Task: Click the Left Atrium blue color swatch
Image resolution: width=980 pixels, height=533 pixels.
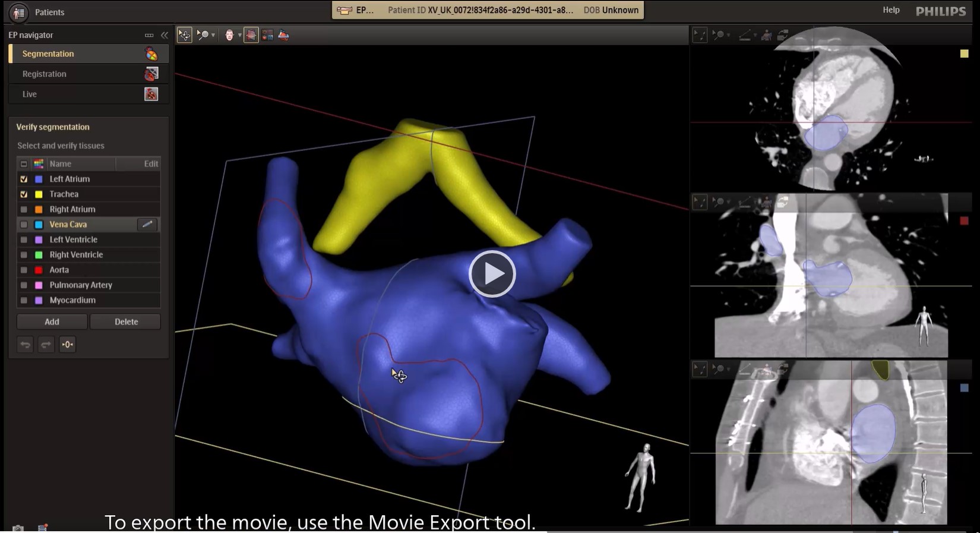Action: (39, 179)
